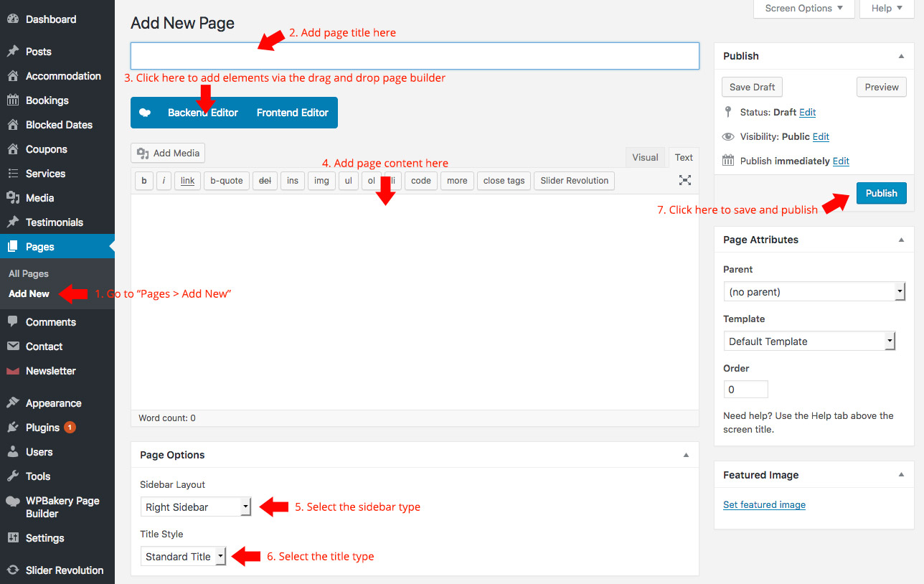Select All Pages in the sidebar
The image size is (924, 584).
click(29, 274)
